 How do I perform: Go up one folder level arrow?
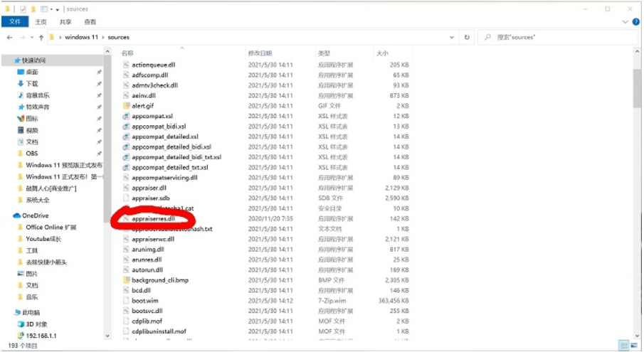pos(41,37)
